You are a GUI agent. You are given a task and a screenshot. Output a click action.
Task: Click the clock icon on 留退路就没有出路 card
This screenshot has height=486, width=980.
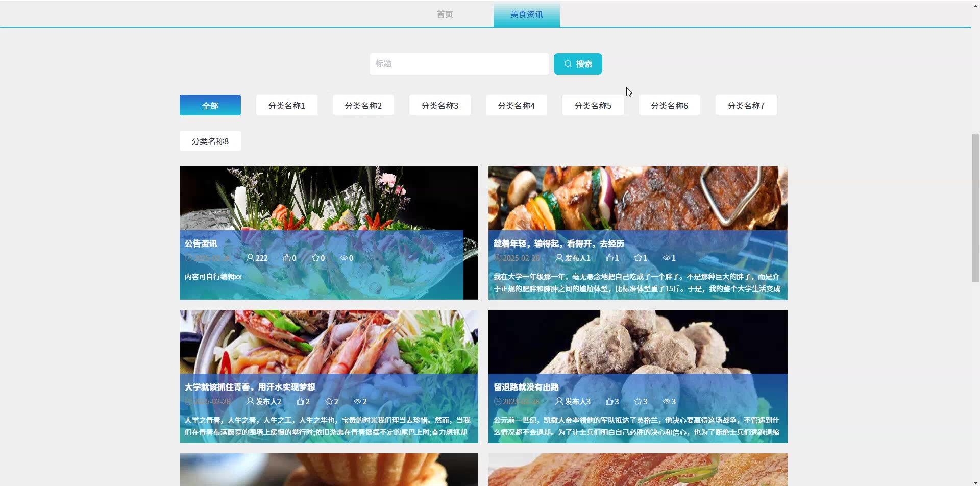click(497, 402)
